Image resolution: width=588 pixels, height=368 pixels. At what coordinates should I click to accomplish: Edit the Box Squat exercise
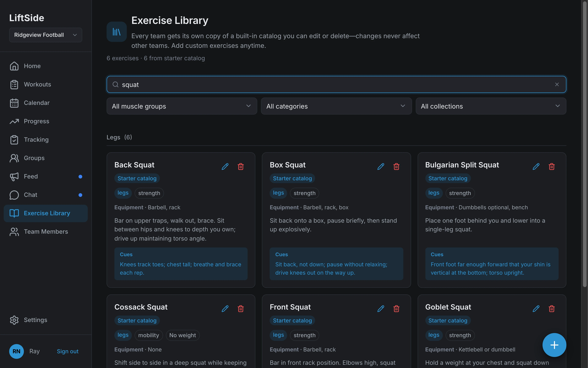(x=381, y=167)
